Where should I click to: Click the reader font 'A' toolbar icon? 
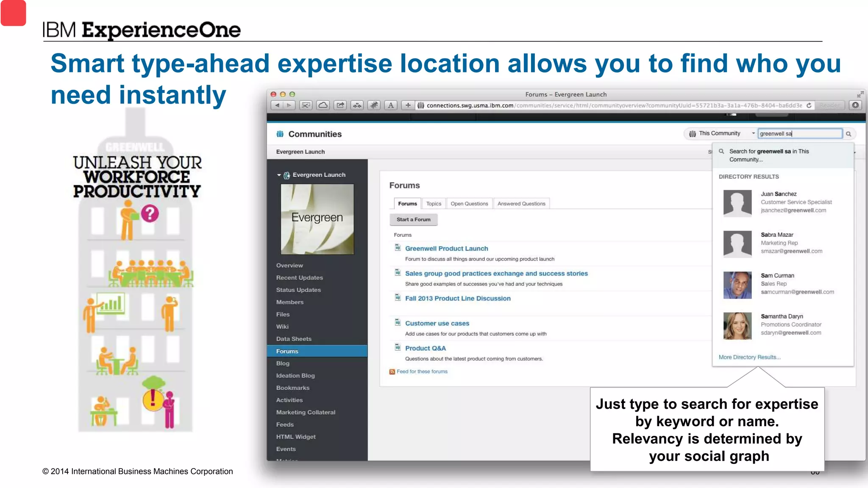click(x=391, y=105)
